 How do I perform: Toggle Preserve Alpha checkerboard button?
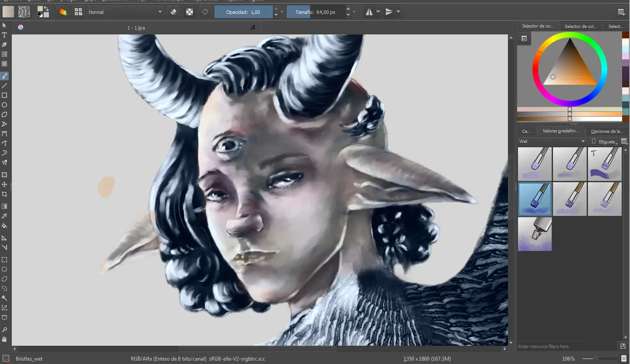[x=189, y=12]
